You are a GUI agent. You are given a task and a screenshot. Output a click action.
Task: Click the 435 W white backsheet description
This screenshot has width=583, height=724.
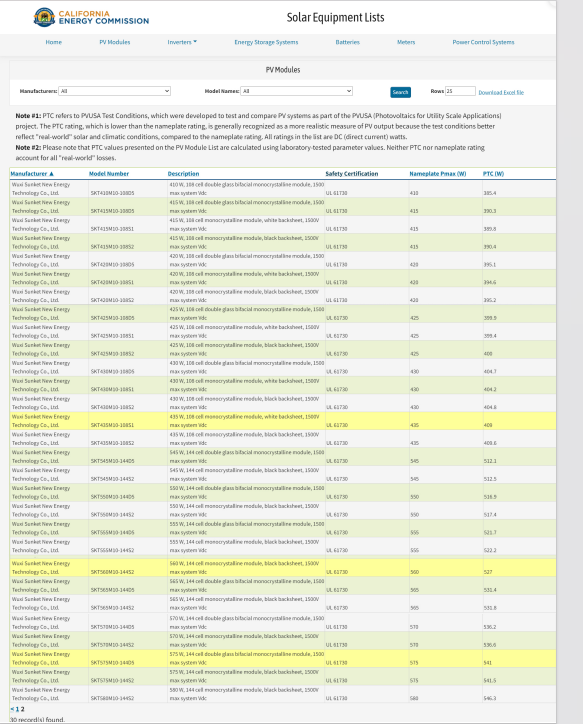[244, 421]
